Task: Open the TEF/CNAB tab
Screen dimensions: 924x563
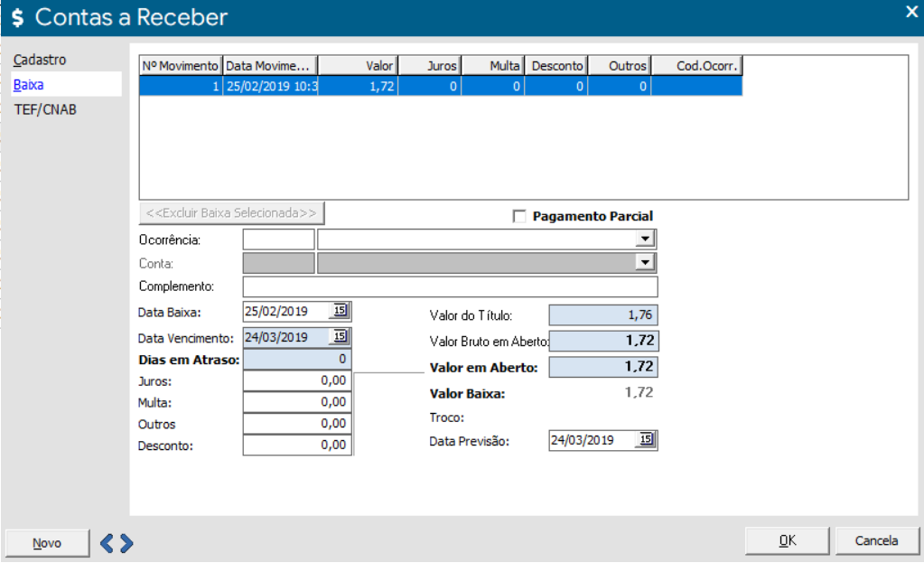Action: point(45,108)
